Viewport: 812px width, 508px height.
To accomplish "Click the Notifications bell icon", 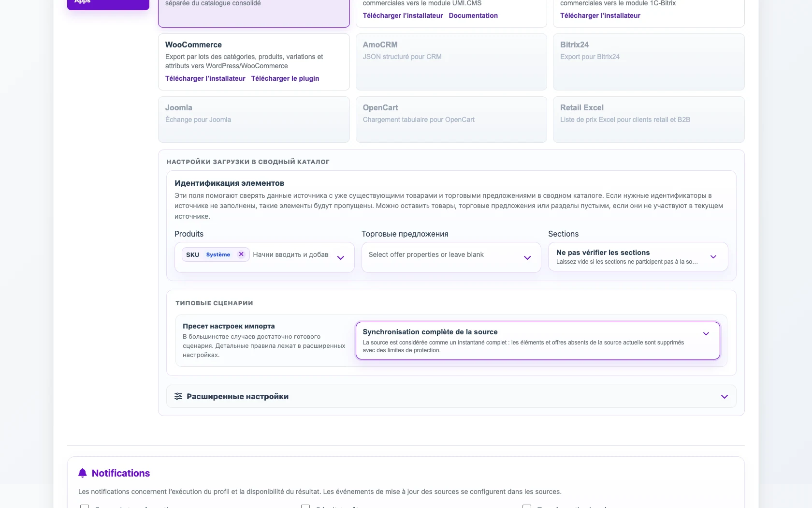I will coord(83,473).
